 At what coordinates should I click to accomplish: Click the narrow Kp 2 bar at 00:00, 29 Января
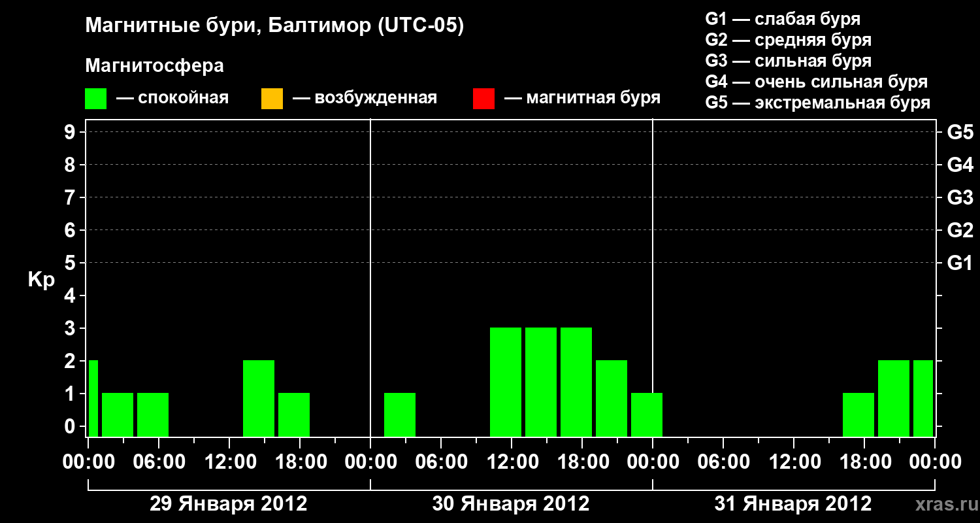93,398
